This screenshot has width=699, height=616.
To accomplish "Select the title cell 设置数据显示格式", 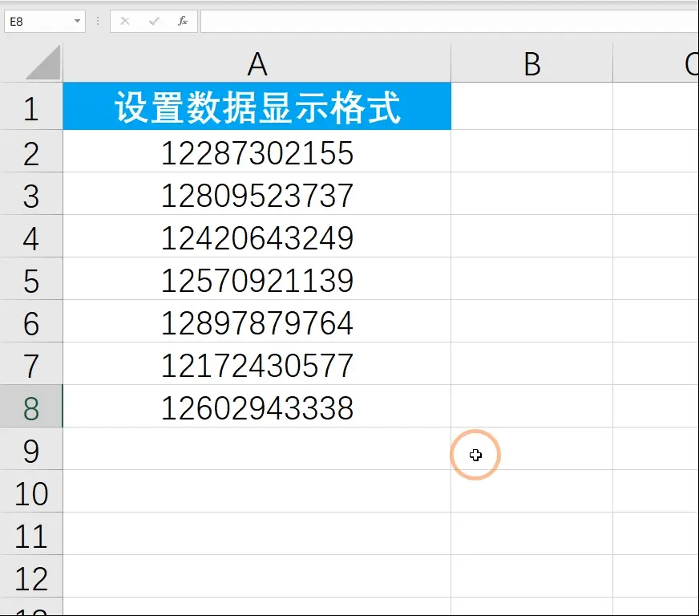I will [257, 105].
